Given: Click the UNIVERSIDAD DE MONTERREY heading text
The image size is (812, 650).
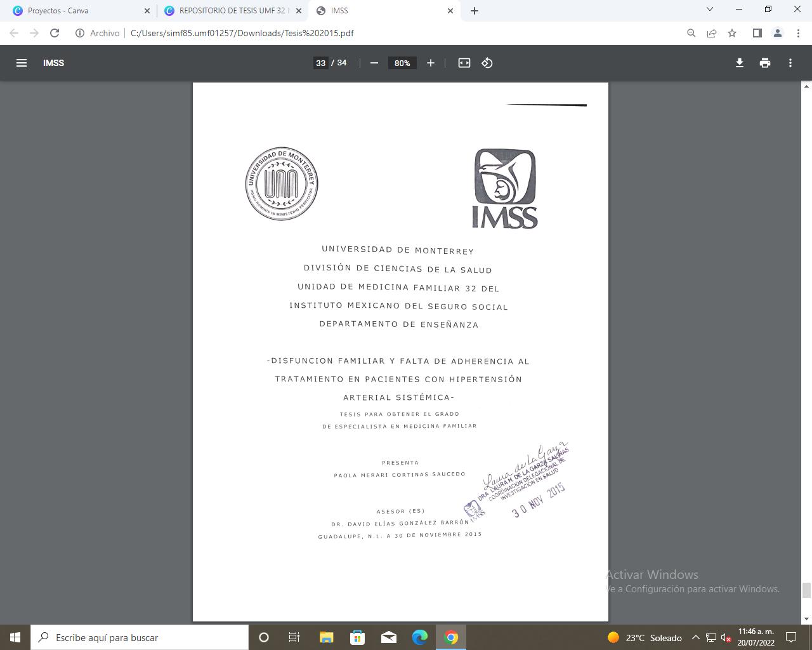Looking at the screenshot, I should click(x=398, y=250).
